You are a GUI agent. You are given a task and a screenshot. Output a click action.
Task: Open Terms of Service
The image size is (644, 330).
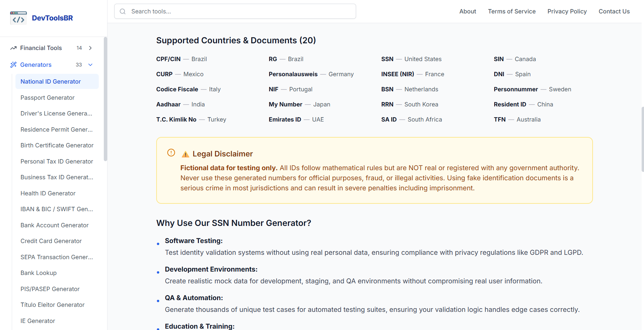pyautogui.click(x=512, y=11)
